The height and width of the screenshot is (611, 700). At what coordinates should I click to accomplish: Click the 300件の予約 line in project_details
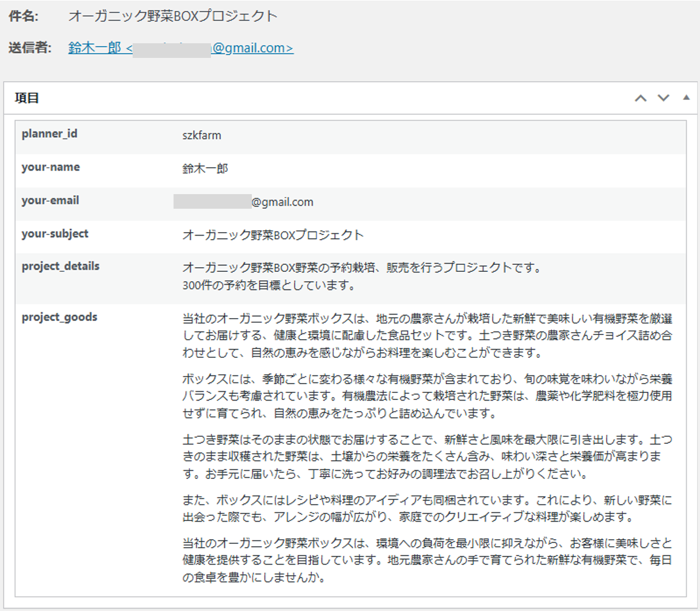click(269, 285)
